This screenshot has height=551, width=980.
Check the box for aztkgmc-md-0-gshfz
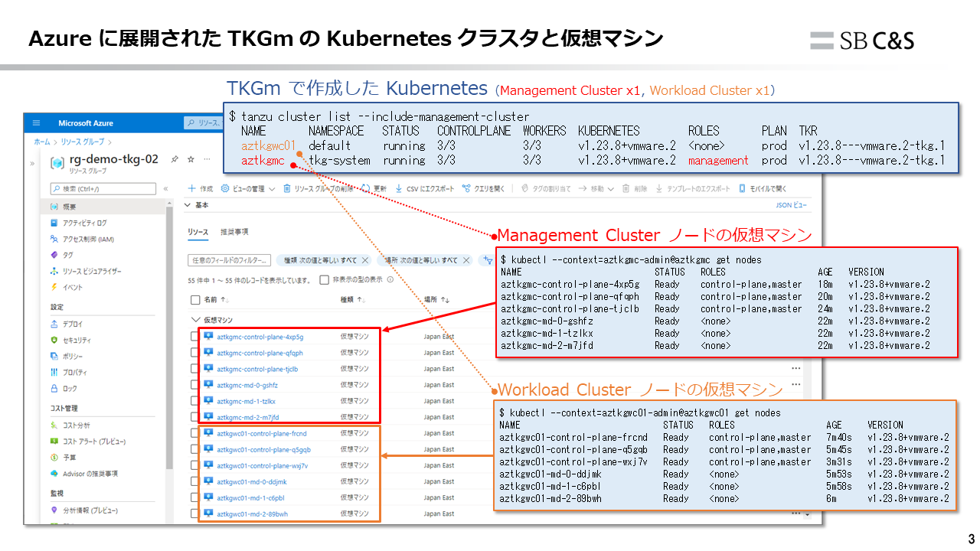[195, 385]
